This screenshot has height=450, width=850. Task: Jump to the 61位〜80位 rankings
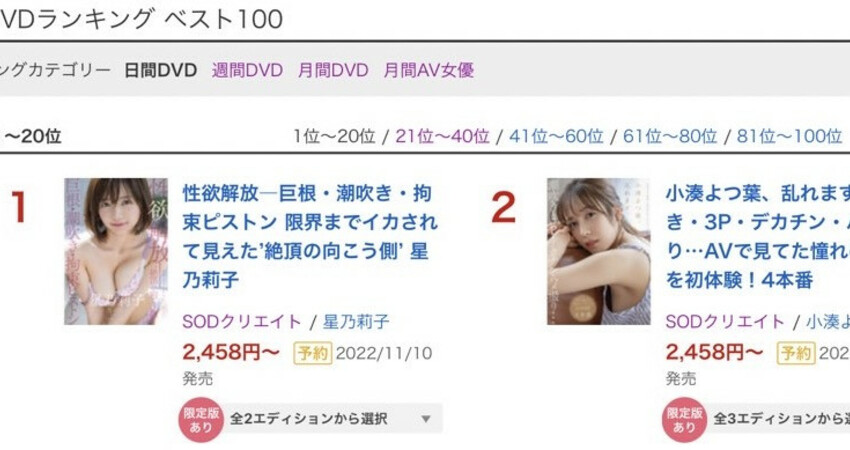coord(670,136)
